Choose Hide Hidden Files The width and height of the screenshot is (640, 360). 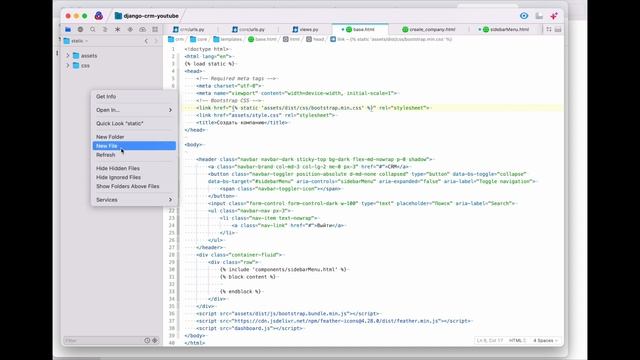[x=134, y=168]
